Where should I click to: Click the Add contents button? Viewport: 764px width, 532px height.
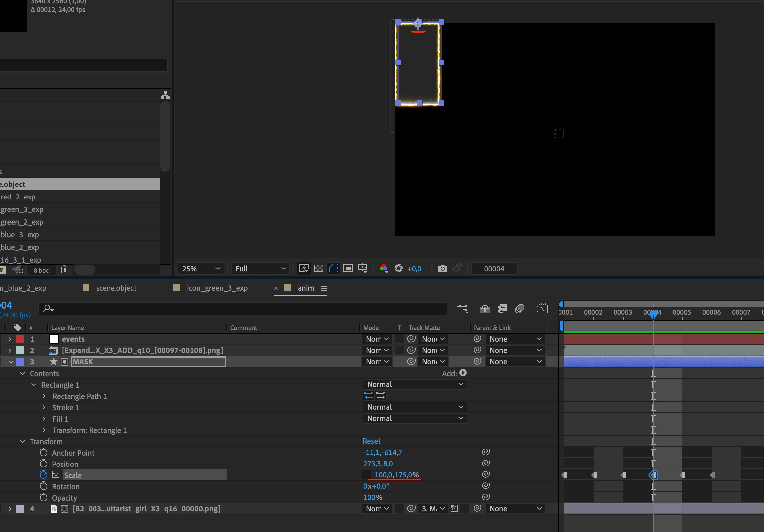coord(463,373)
